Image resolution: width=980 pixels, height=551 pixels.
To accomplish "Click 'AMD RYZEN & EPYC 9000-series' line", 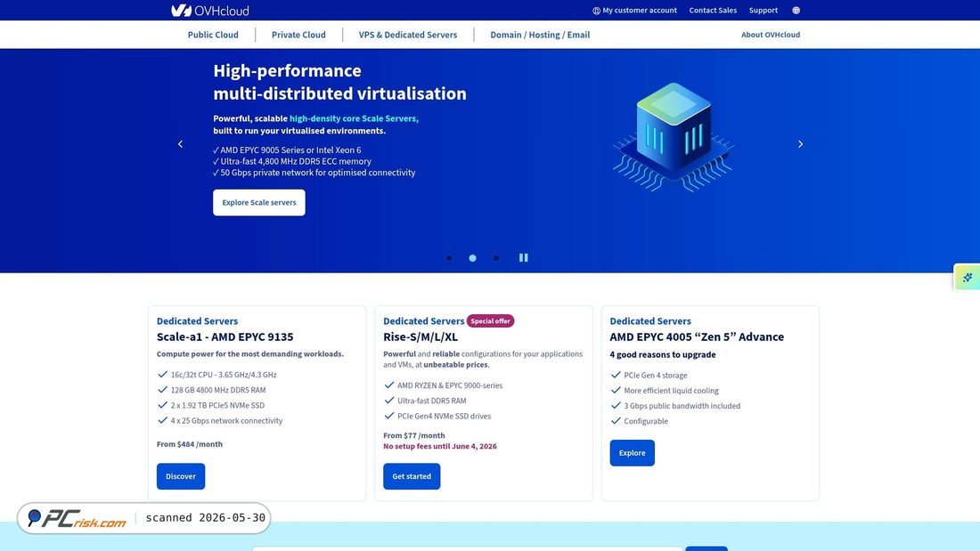I will pos(449,385).
